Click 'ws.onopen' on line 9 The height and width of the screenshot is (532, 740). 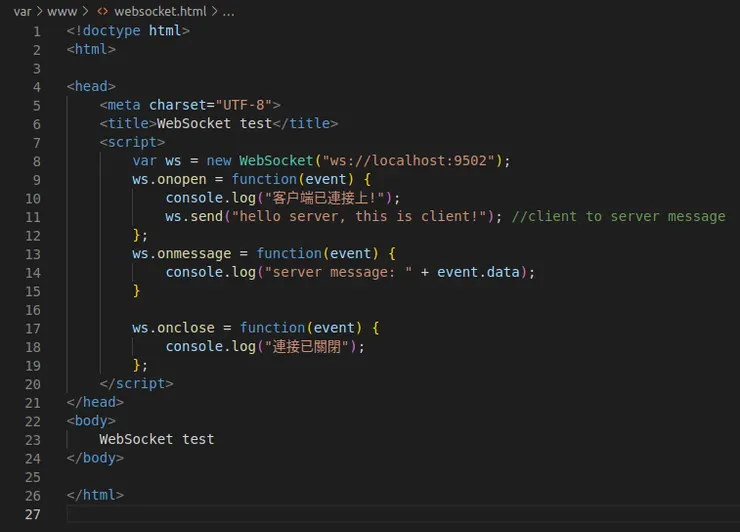click(x=169, y=179)
